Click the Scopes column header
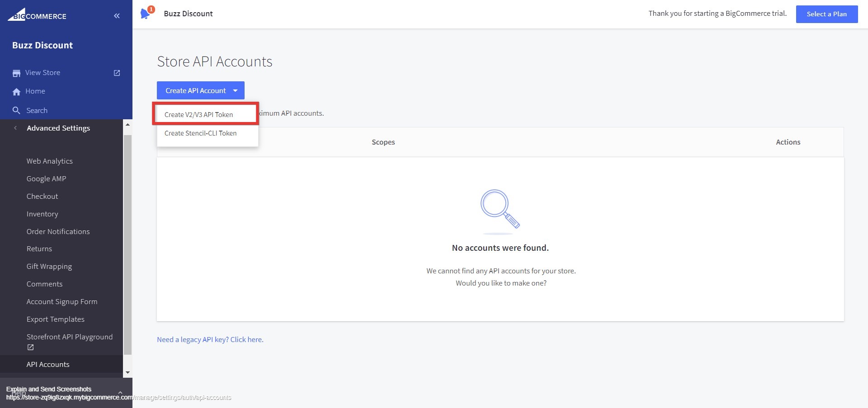Viewport: 868px width, 408px height. coord(383,142)
